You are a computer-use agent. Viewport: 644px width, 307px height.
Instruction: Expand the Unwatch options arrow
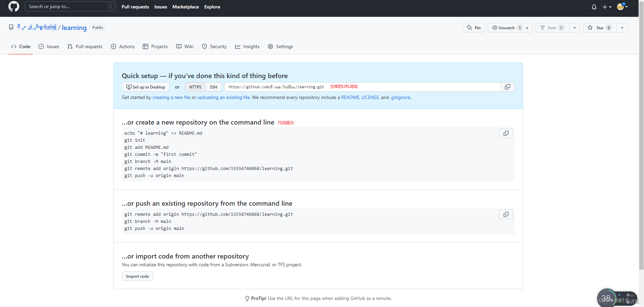527,28
